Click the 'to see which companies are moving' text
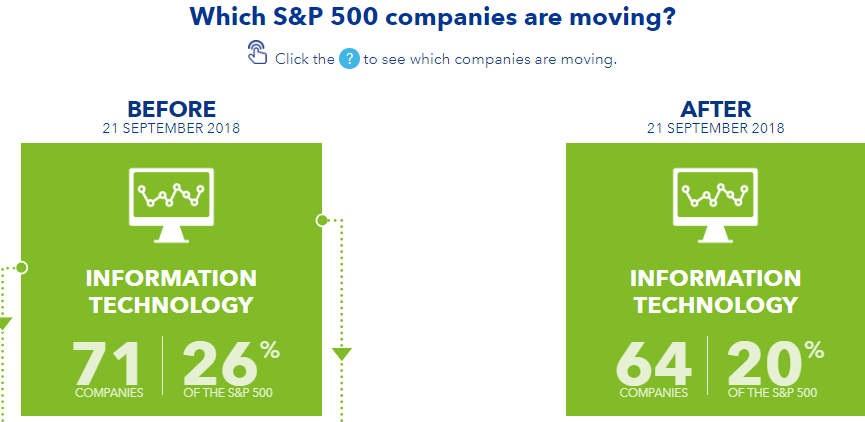The width and height of the screenshot is (865, 422). (490, 59)
